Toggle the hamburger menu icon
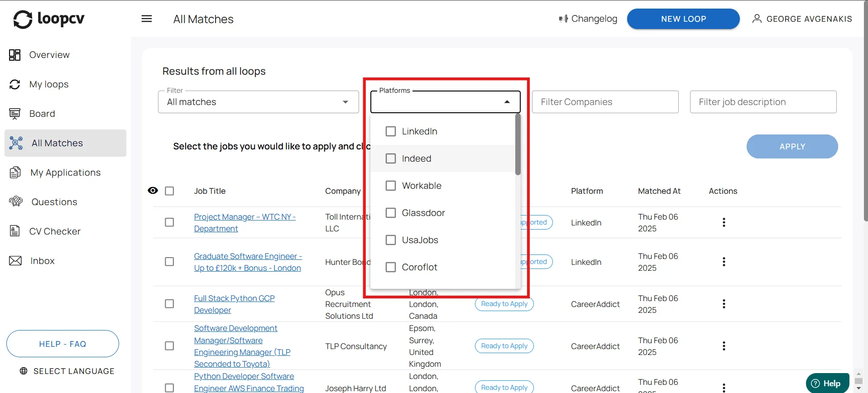Image resolution: width=868 pixels, height=393 pixels. pos(147,19)
